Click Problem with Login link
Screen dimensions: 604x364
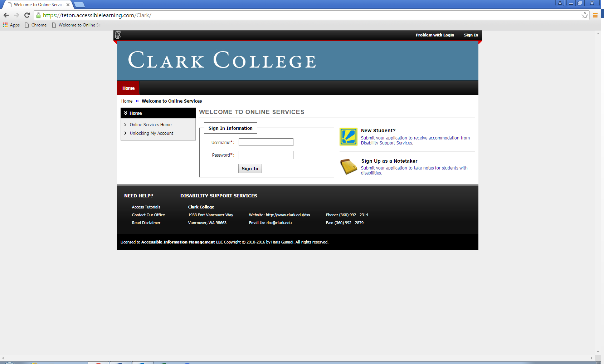click(435, 35)
